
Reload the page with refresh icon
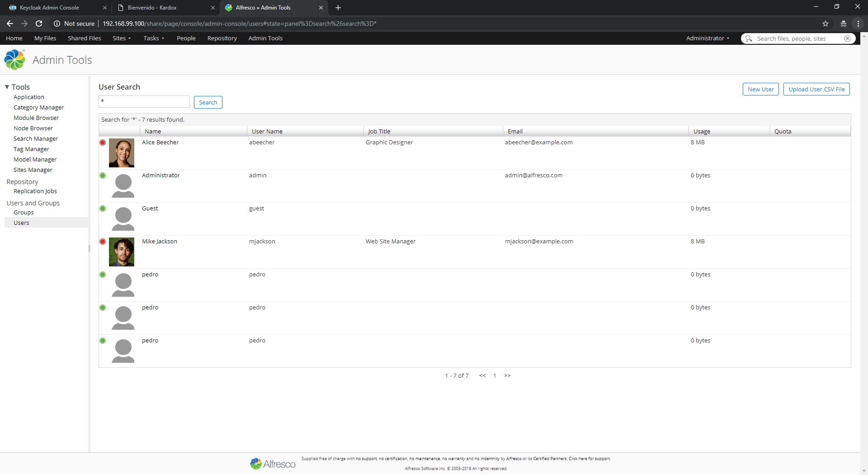pos(39,24)
